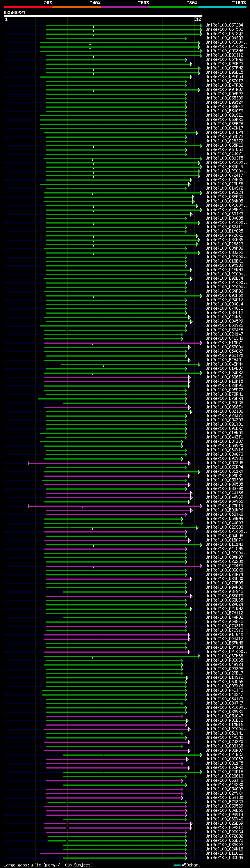
Task: Open the UniRef100_C2CS33 entry
Action: click(224, 527)
